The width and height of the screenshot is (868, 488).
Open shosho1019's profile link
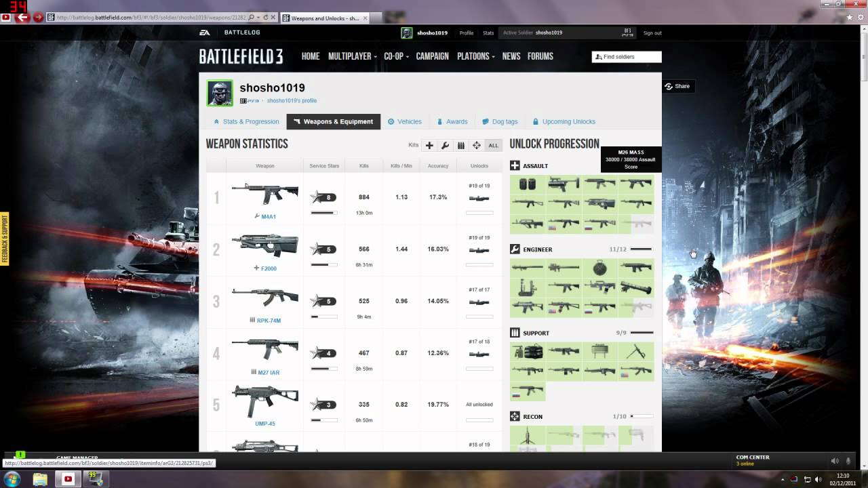coord(292,100)
